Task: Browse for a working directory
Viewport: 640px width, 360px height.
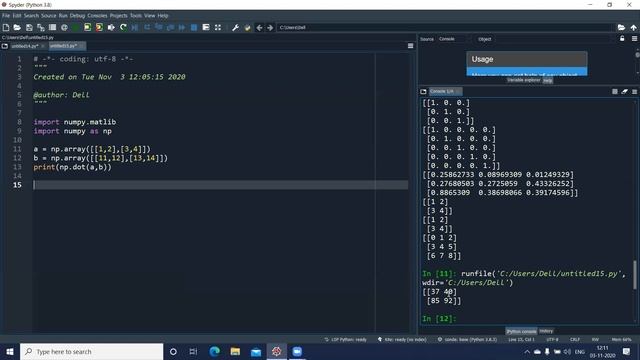Action: coord(621,27)
